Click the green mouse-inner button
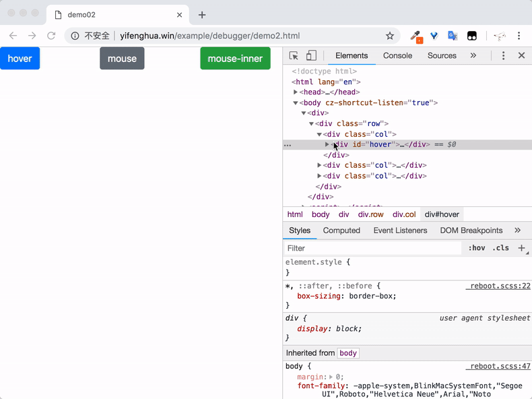 click(x=235, y=59)
